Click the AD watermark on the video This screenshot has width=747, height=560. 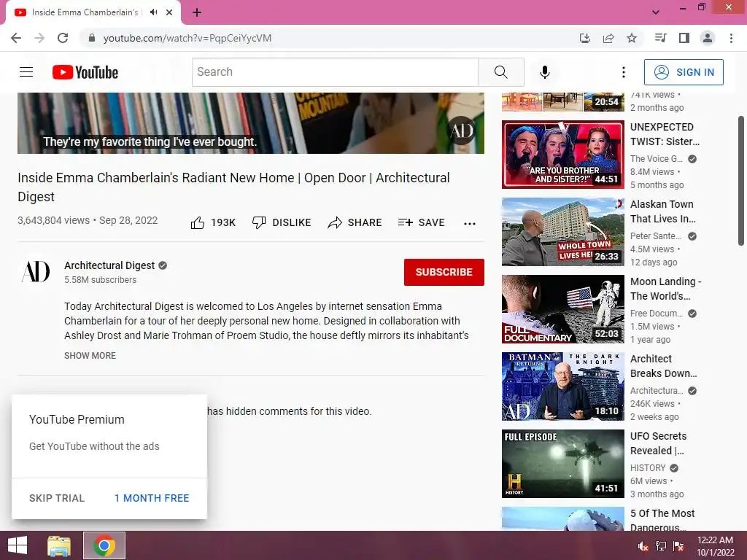pyautogui.click(x=461, y=131)
